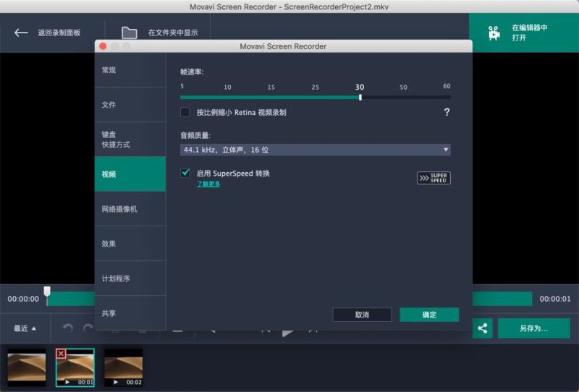The image size is (579, 392).
Task: Open the 文件 files tab
Action: (x=130, y=105)
